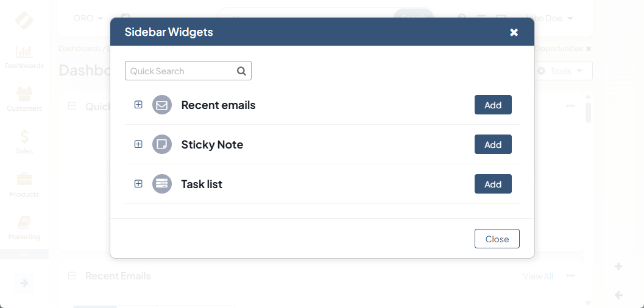Viewport: 644px width, 308px height.
Task: Click the Sticky Note widget icon
Action: 162,145
